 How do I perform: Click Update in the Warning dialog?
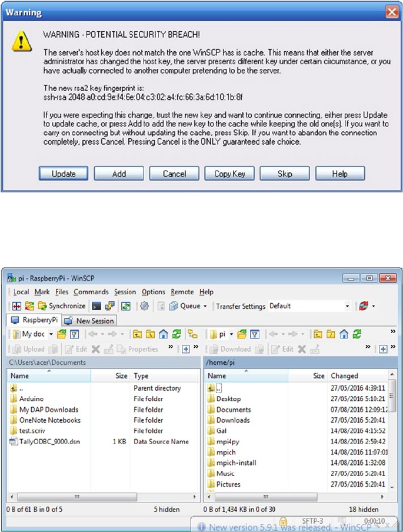tap(64, 174)
